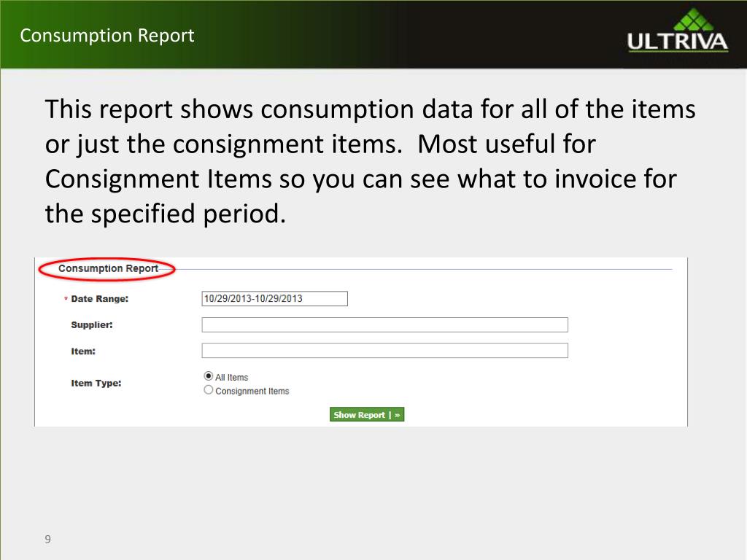
Task: Click the Item: label
Action: [x=83, y=351]
